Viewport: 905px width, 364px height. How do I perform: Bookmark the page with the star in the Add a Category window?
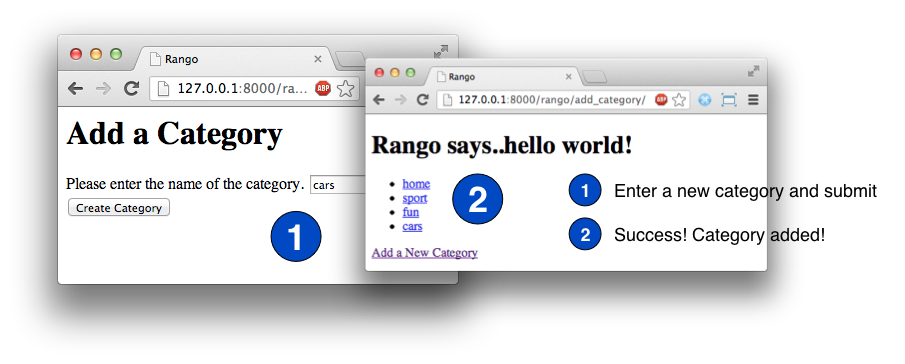coord(345,88)
